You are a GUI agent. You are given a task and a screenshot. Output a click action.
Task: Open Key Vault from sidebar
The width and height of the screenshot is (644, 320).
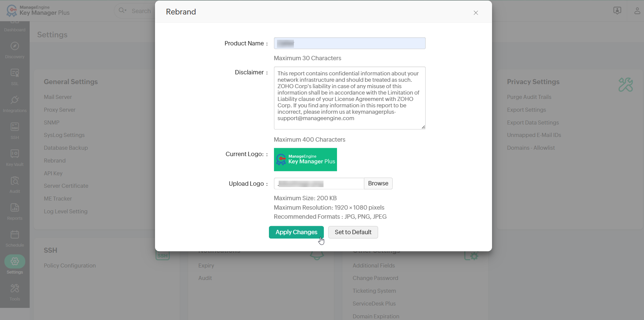coord(15,158)
